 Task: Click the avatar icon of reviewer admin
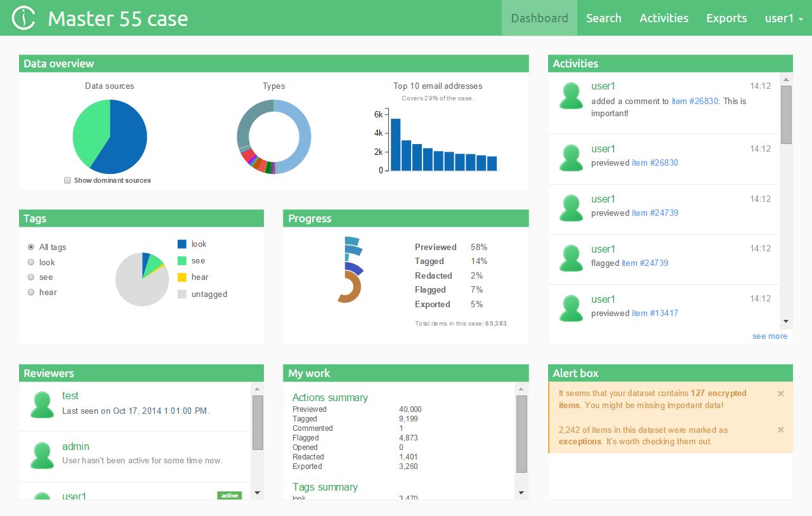tap(43, 456)
